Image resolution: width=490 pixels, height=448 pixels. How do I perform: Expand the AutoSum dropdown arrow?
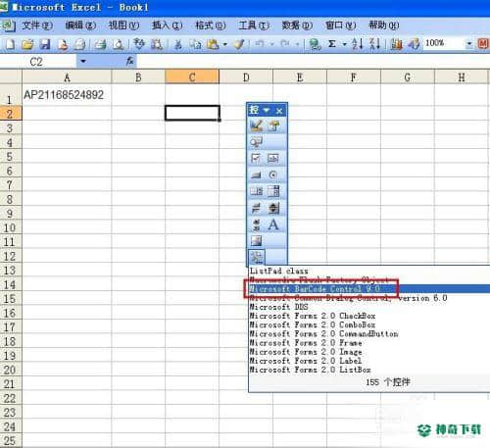tap(344, 44)
